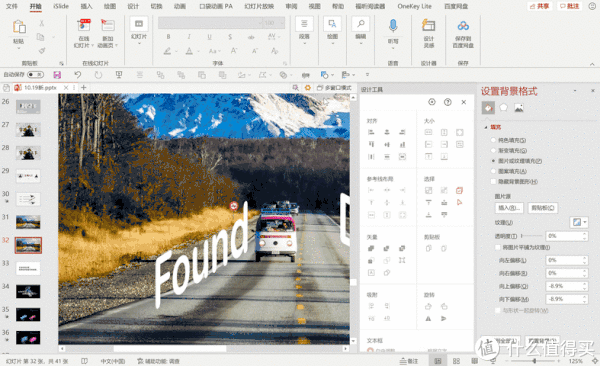This screenshot has height=366, width=600.
Task: Switch to the Pocket Animation PA tab
Action: (216, 6)
